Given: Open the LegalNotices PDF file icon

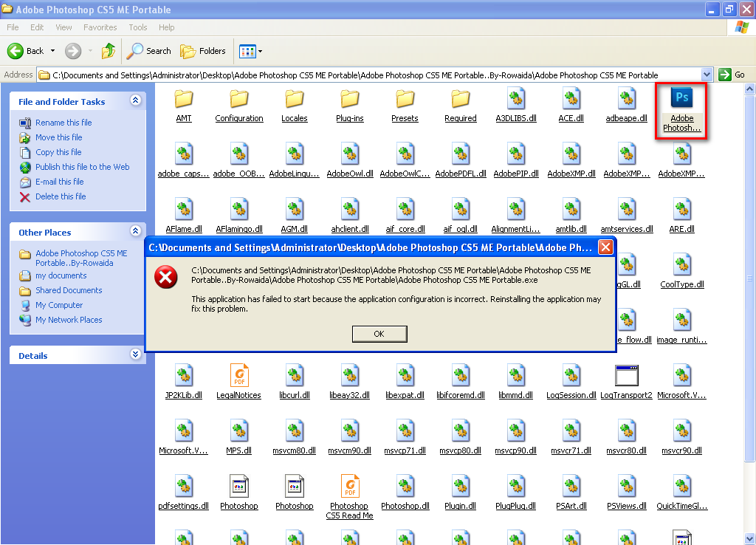Looking at the screenshot, I should coord(239,376).
